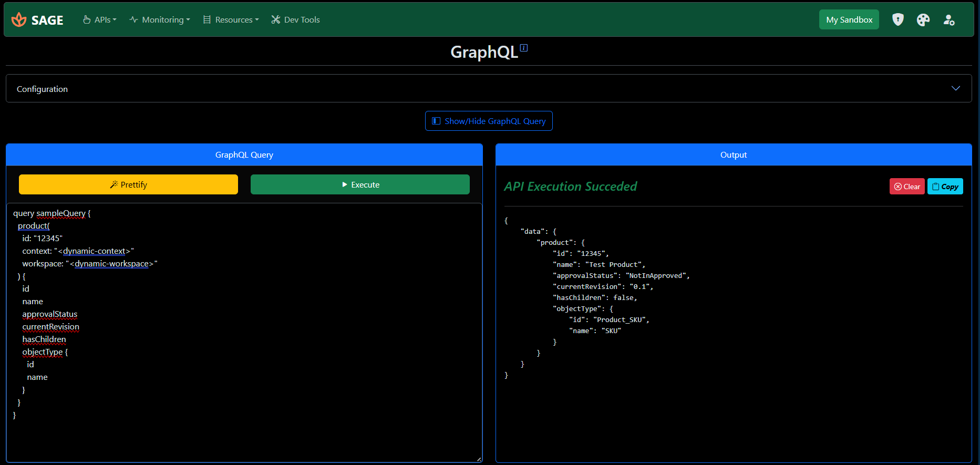Click the My Sandbox button
The height and width of the screenshot is (465, 980).
[849, 19]
